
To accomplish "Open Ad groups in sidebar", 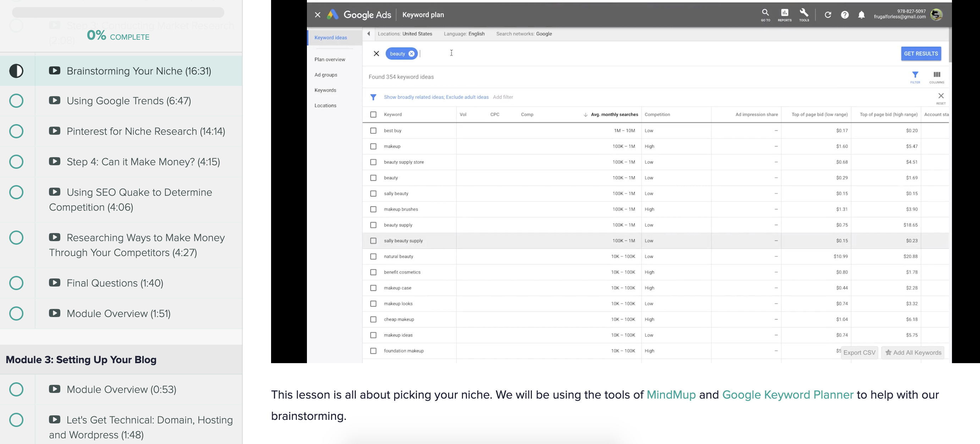I will [x=326, y=75].
